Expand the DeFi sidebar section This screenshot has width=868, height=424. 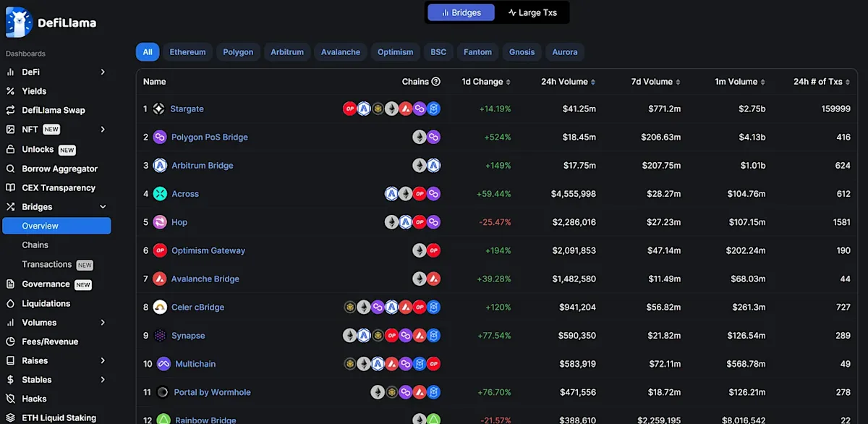(x=103, y=72)
